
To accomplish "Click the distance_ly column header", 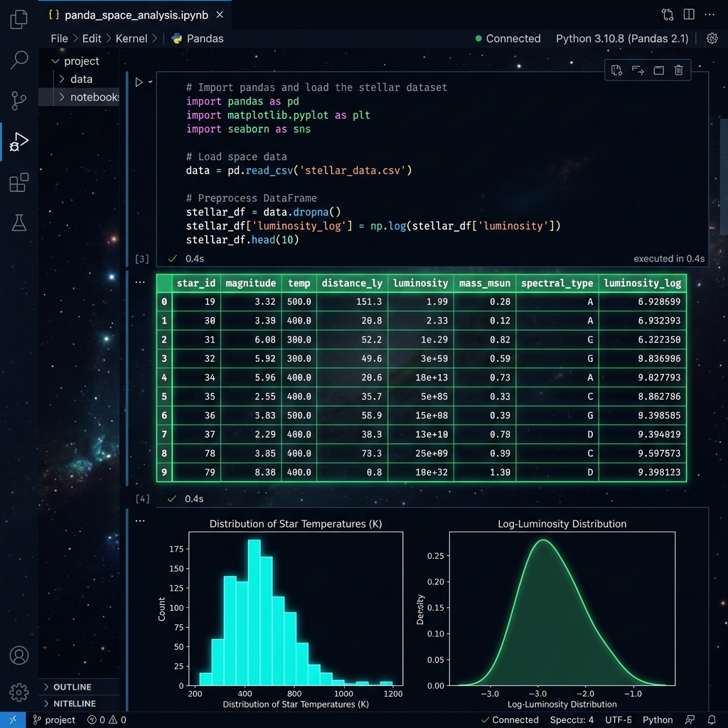I will [x=352, y=283].
